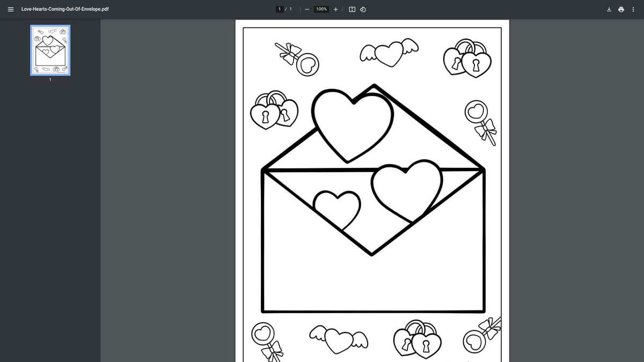Download the PDF file

click(609, 9)
